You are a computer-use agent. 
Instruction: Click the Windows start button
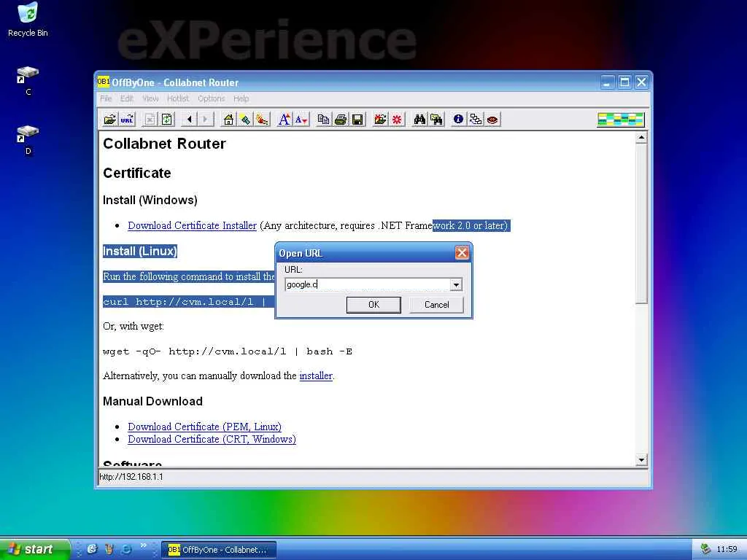coord(34,549)
